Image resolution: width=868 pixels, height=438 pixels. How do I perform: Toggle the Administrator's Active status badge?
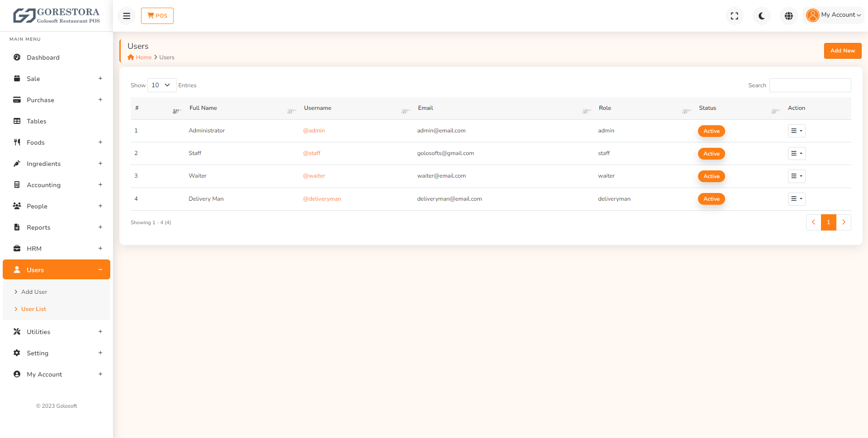coord(711,131)
